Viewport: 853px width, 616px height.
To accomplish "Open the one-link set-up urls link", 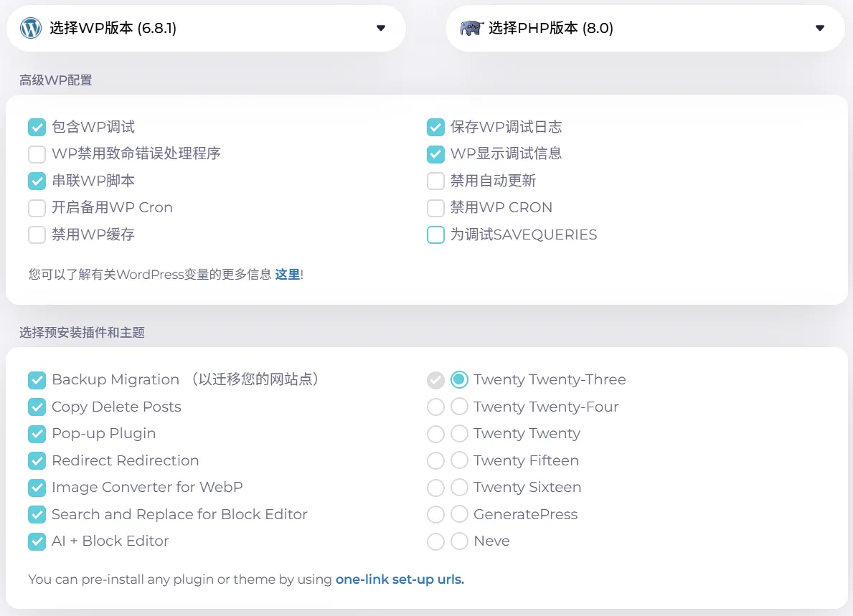I will tap(399, 579).
